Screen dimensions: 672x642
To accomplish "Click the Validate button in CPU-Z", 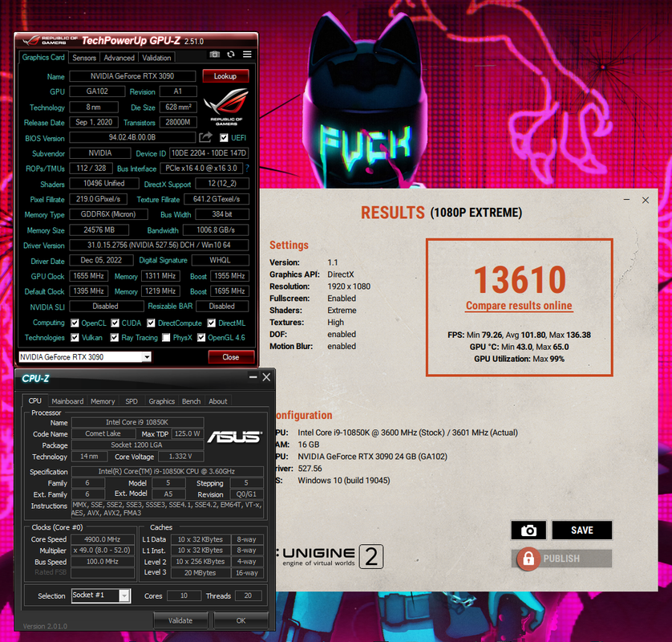I will (180, 620).
